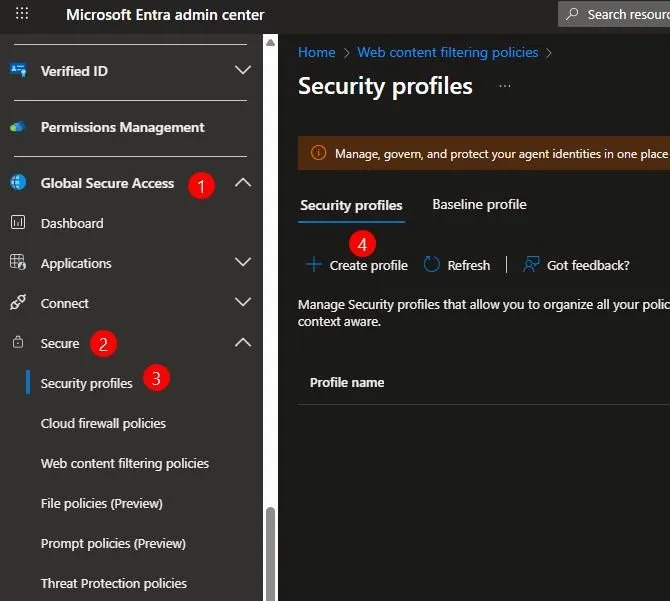The height and width of the screenshot is (601, 670).
Task: Open Web content filtering policies in sidebar
Action: click(x=125, y=463)
